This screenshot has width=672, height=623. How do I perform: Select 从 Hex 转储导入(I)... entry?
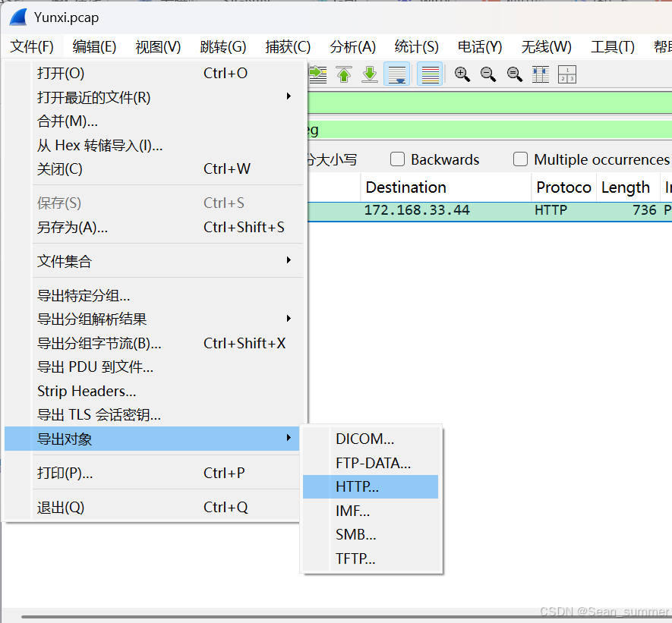point(153,145)
